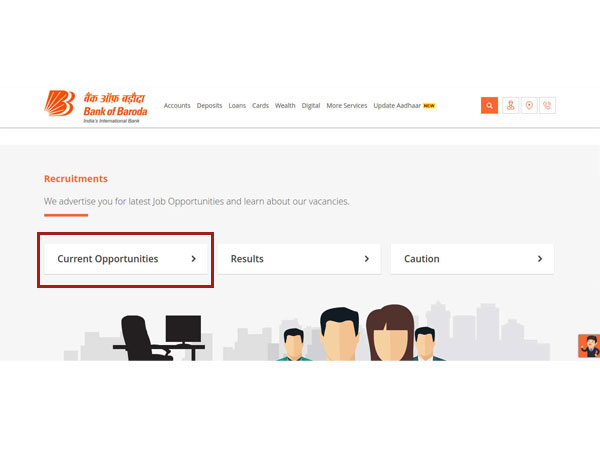Click the user login icon
The height and width of the screenshot is (450, 600).
pos(510,105)
